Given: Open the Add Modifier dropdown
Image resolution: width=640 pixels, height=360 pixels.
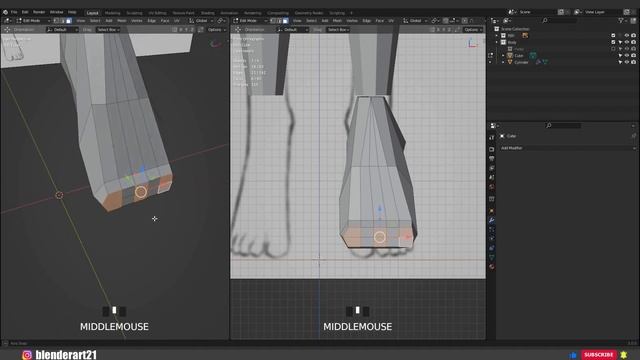Looking at the screenshot, I should pos(567,148).
